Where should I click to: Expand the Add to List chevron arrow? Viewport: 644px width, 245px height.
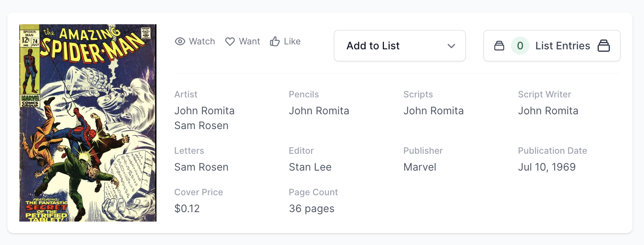(x=451, y=46)
